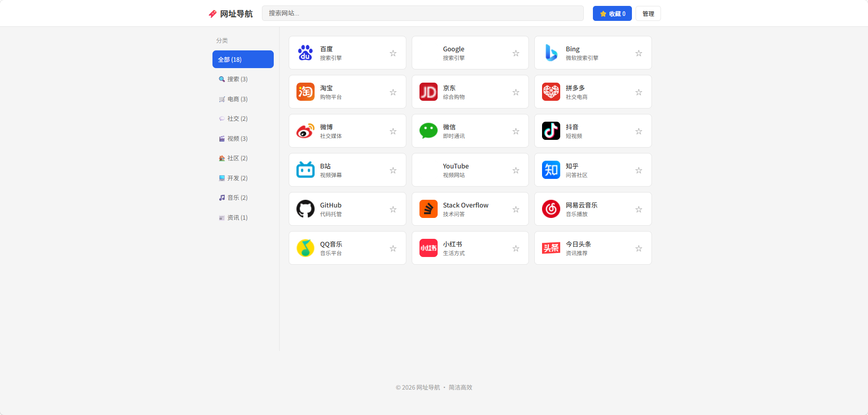Image resolution: width=868 pixels, height=415 pixels.
Task: Open the GitHub octocat icon
Action: point(306,209)
